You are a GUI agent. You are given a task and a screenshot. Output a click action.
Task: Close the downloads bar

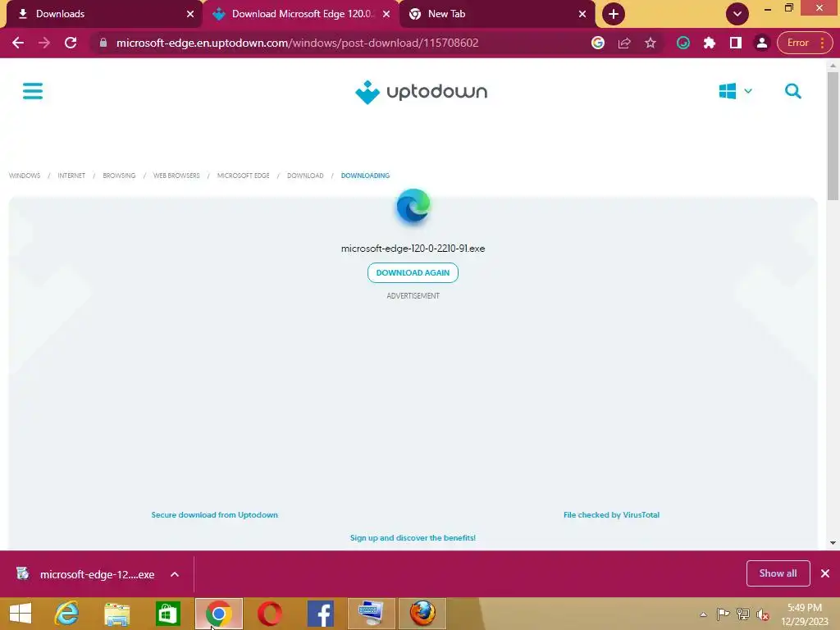[825, 573]
